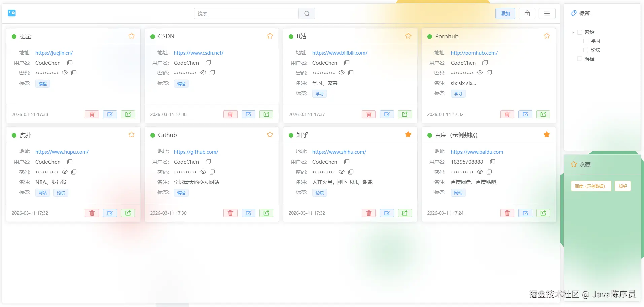Click the note text 全球最大的交友网站
This screenshot has height=307, width=644.
pos(196,182)
